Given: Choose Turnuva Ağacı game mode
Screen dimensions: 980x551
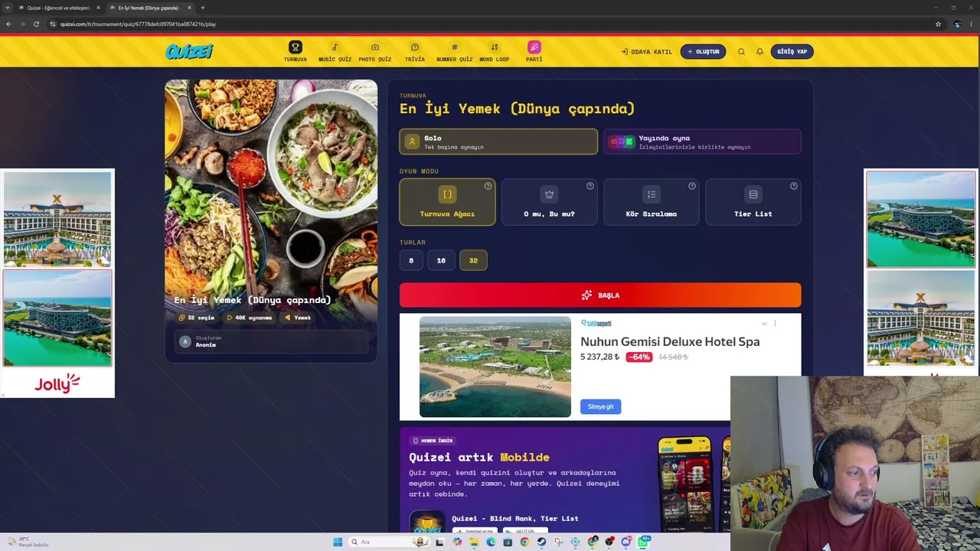Looking at the screenshot, I should click(447, 202).
